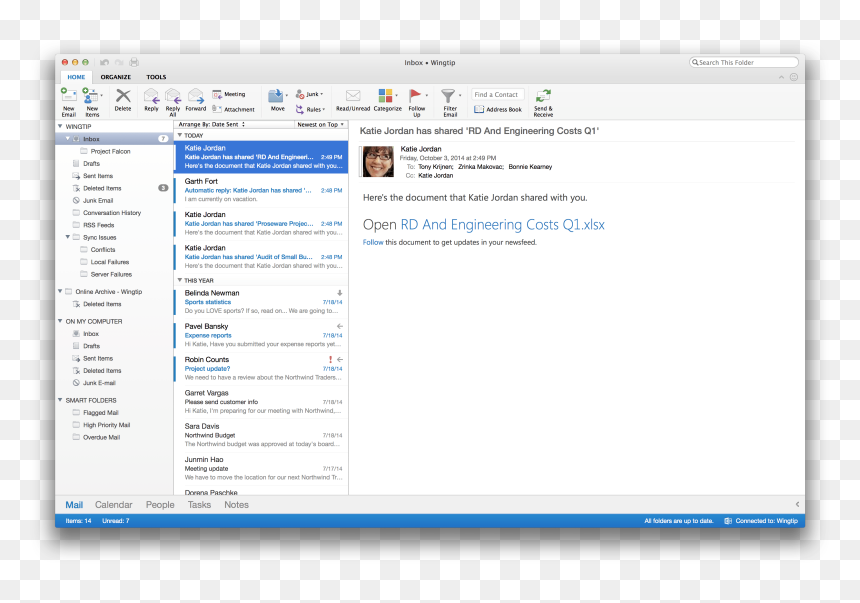This screenshot has height=603, width=860.
Task: Collapse the WINGTIP account tree
Action: [60, 126]
